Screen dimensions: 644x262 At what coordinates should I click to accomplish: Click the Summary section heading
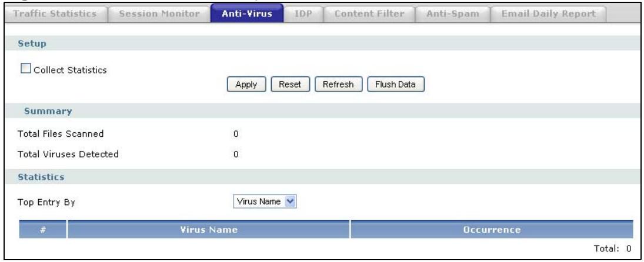tap(48, 111)
